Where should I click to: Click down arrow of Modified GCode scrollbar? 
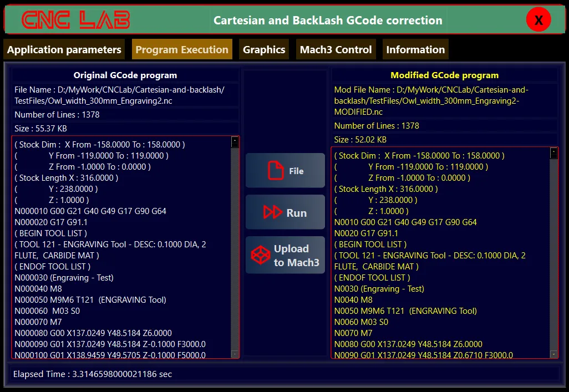click(553, 353)
